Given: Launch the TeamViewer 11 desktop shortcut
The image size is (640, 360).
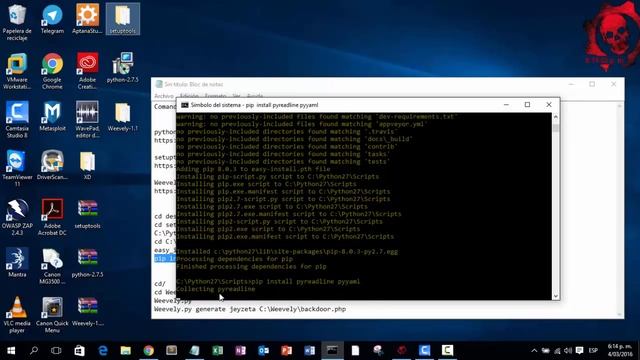Looking at the screenshot, I should pos(17,168).
